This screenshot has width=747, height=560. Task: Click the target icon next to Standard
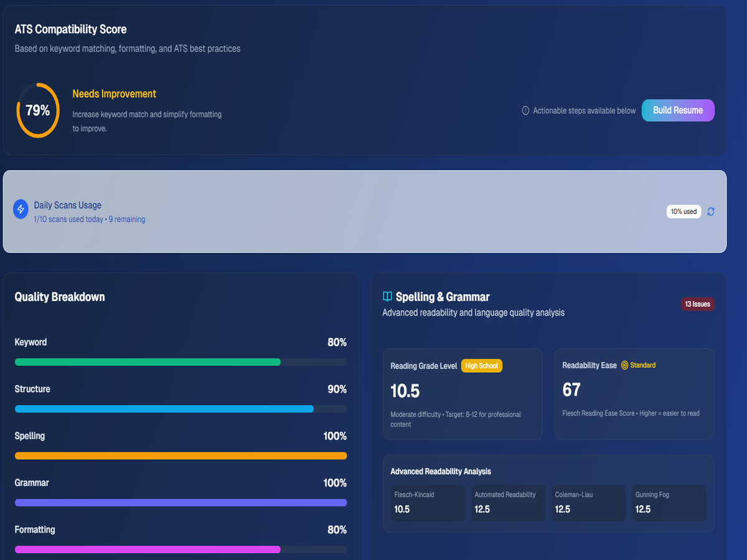624,365
